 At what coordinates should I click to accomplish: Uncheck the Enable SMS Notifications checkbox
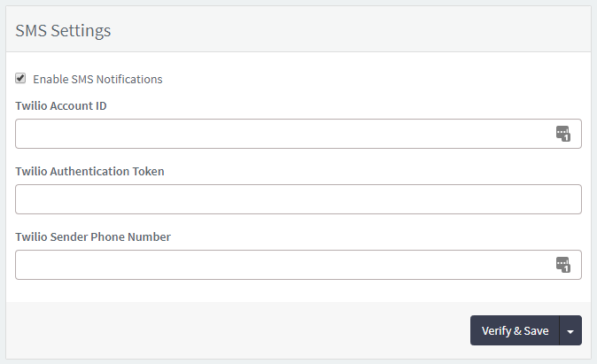pos(20,79)
